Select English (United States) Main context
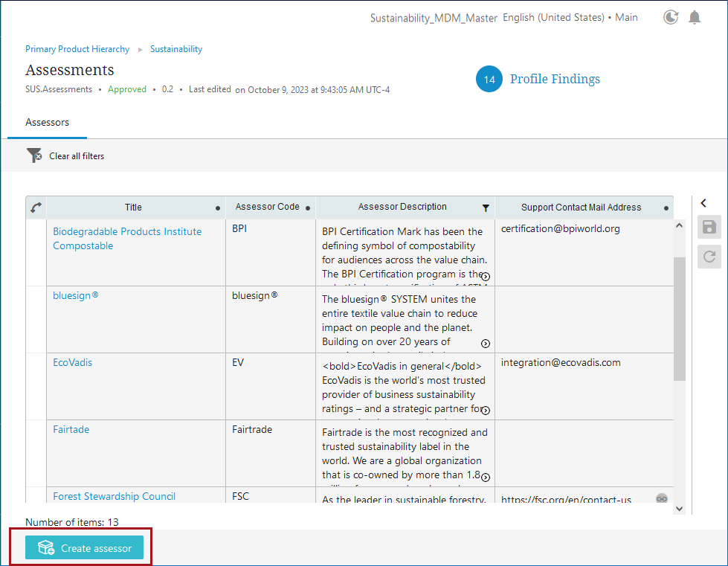The image size is (728, 566). [x=570, y=18]
